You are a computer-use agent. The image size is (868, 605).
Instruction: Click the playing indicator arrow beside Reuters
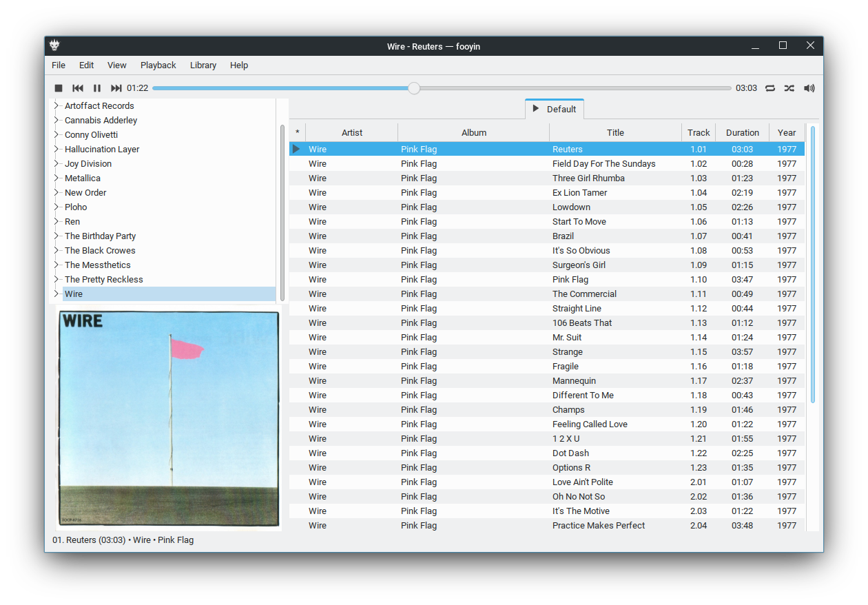point(296,149)
